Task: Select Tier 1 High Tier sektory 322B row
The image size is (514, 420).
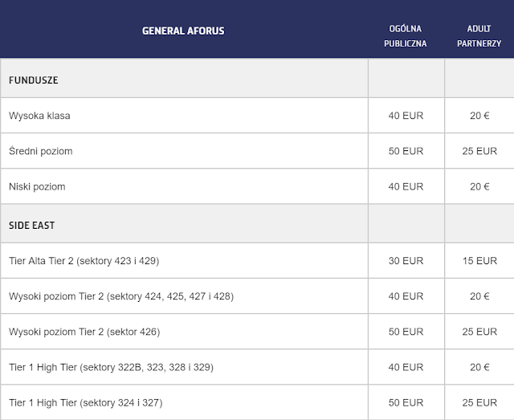Action: coord(111,367)
